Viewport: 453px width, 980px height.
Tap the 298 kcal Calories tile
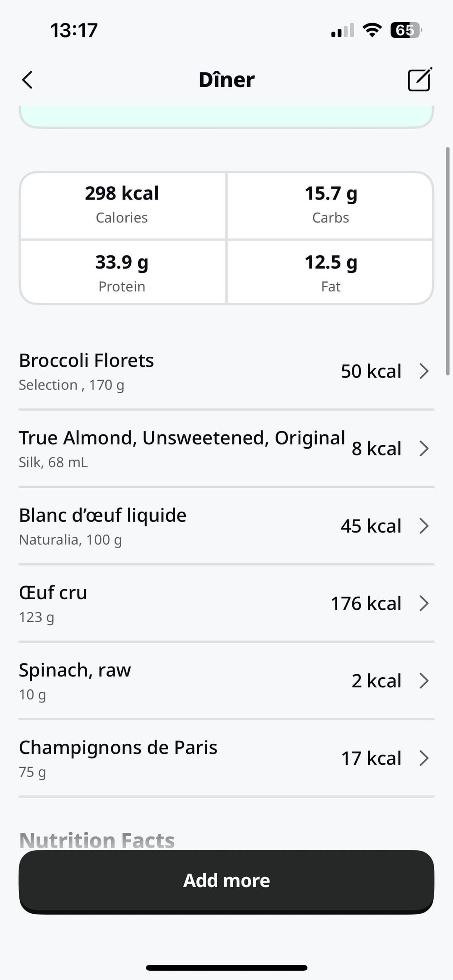pyautogui.click(x=122, y=205)
